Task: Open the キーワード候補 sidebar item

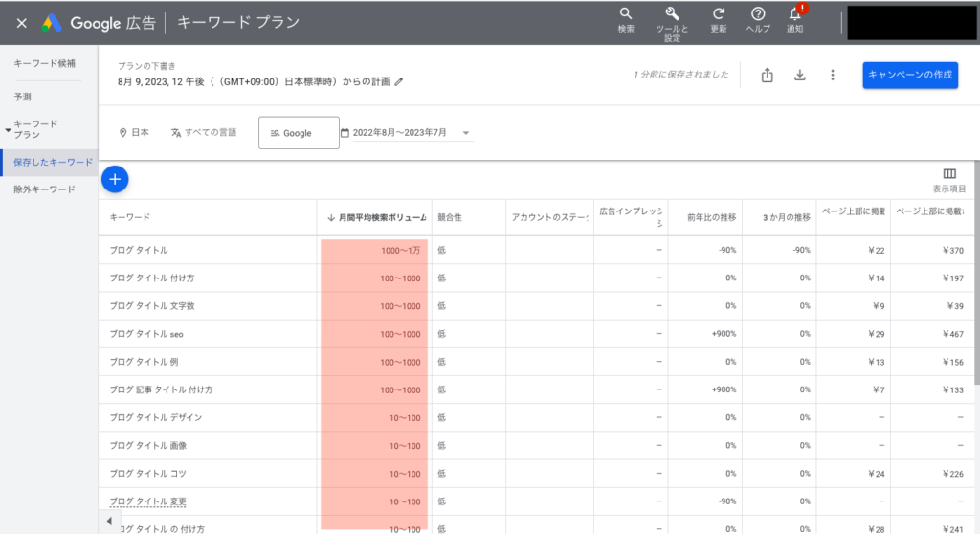Action: [44, 63]
